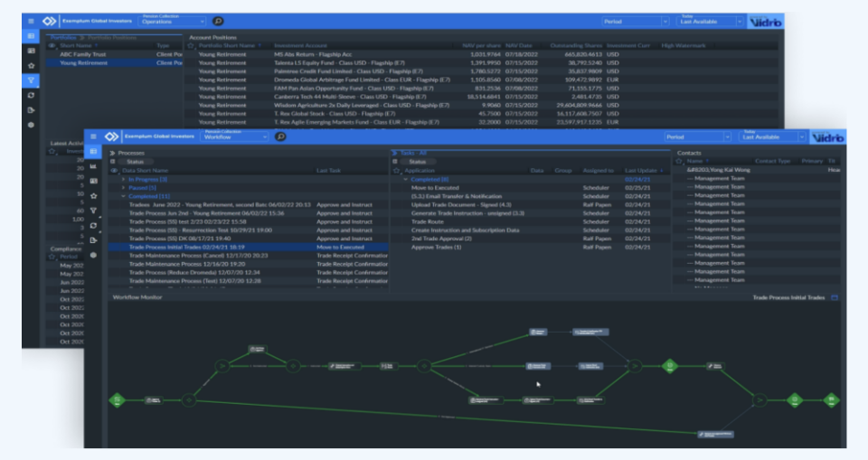Sort by Last Task column in Processes
Screen dimensions: 868x460
(x=328, y=171)
